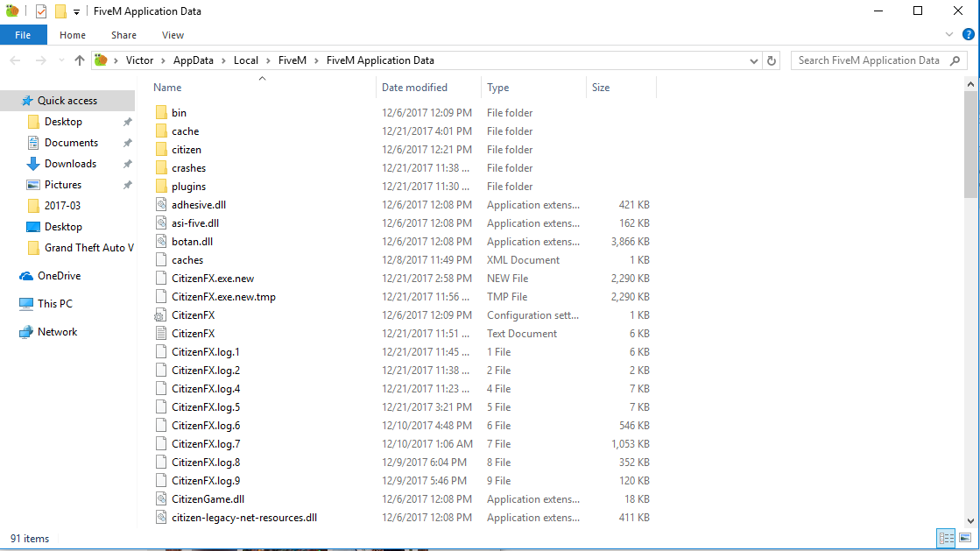Select the CitizenFX text document icon
Viewport: 980px width, 551px height.
coord(161,334)
